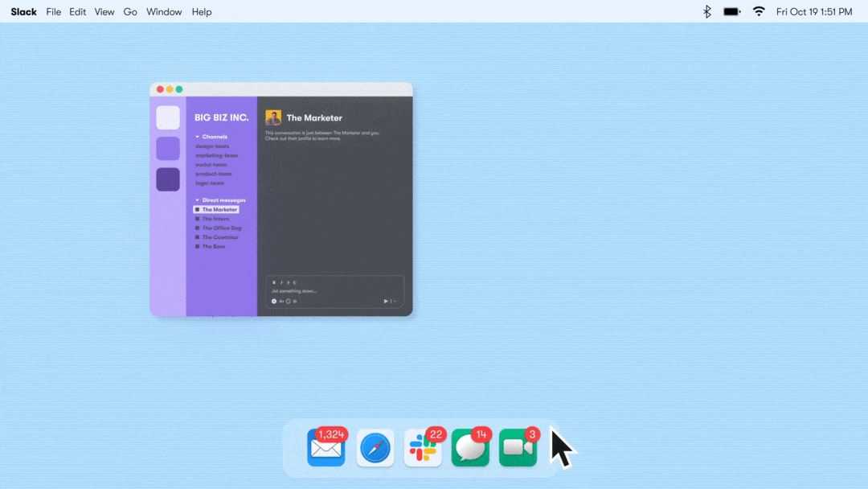Toggle bold formatting in the message composer
The width and height of the screenshot is (868, 489).
[x=274, y=282]
